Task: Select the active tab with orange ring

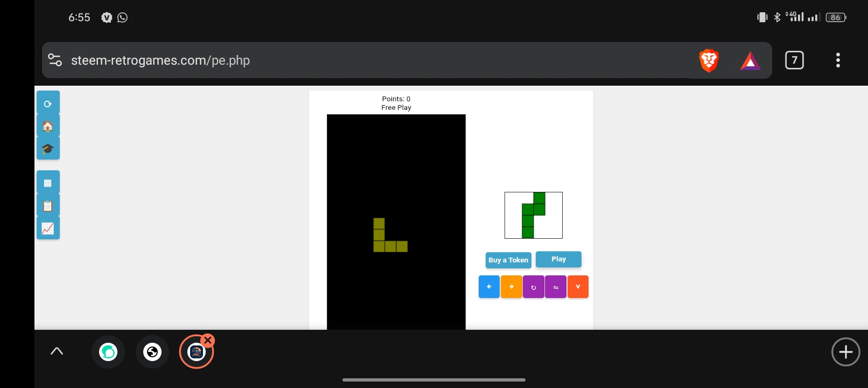Action: coord(197,352)
